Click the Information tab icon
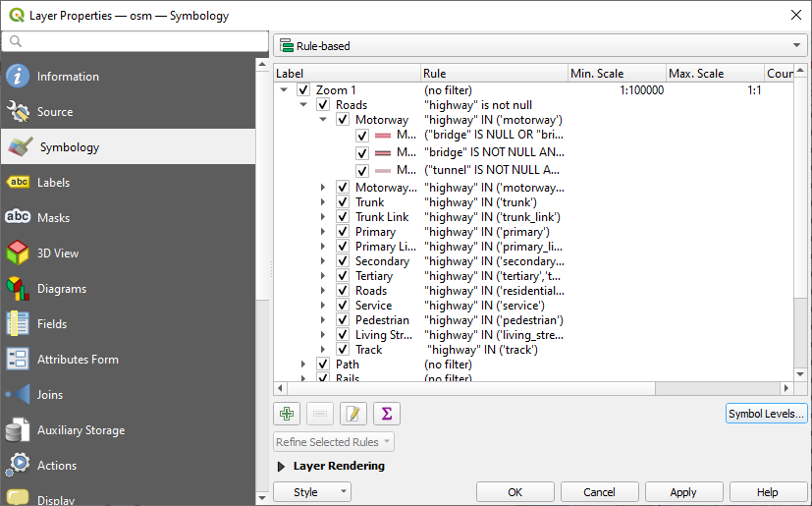The image size is (812, 506). click(18, 77)
